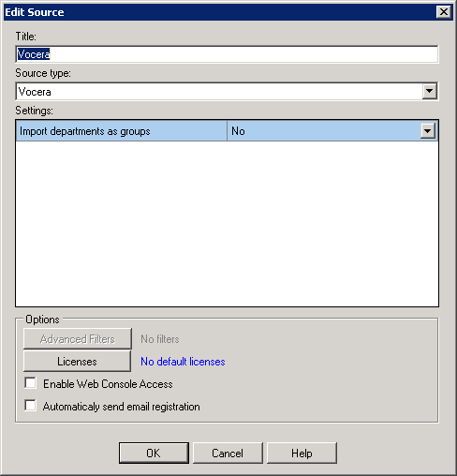The image size is (457, 476).
Task: Click the No filters status text
Action: (x=160, y=339)
